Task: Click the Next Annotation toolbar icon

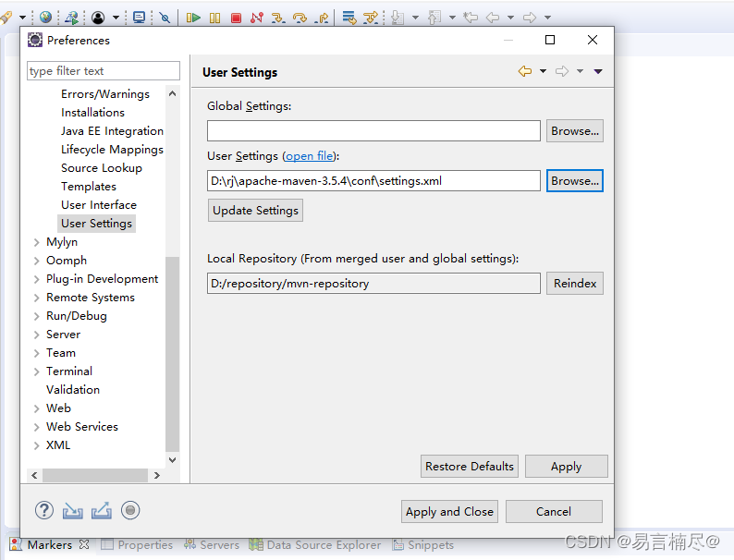Action: coord(398,18)
